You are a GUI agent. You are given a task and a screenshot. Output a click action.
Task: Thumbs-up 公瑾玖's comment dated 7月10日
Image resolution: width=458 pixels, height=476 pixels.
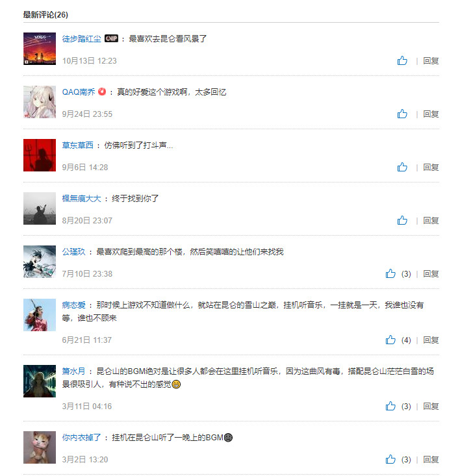390,273
